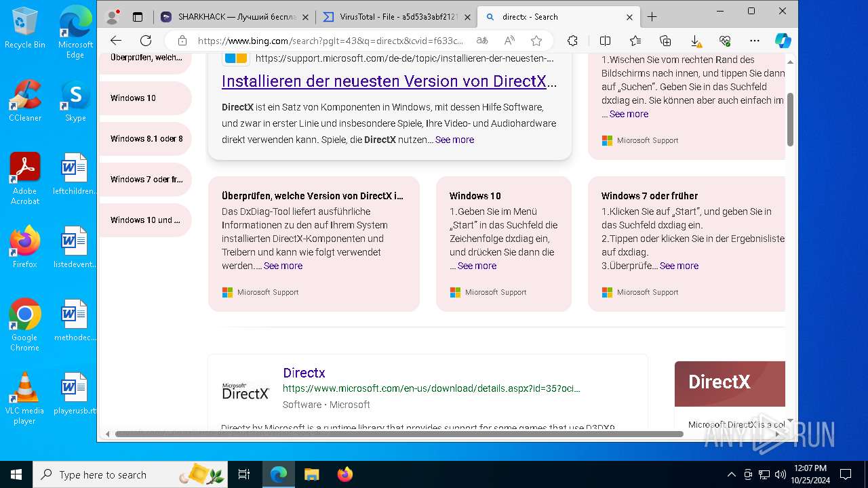
Task: Open the volume control tray icon
Action: (781, 474)
